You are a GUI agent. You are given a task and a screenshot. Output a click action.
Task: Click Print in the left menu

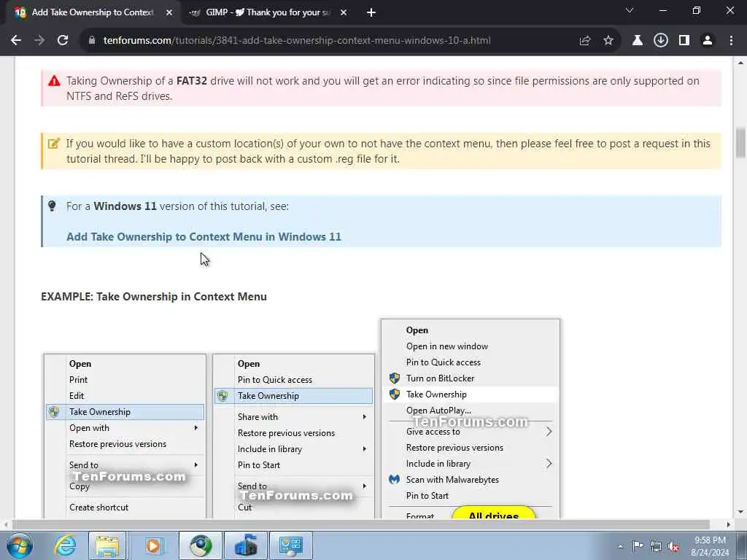point(78,379)
